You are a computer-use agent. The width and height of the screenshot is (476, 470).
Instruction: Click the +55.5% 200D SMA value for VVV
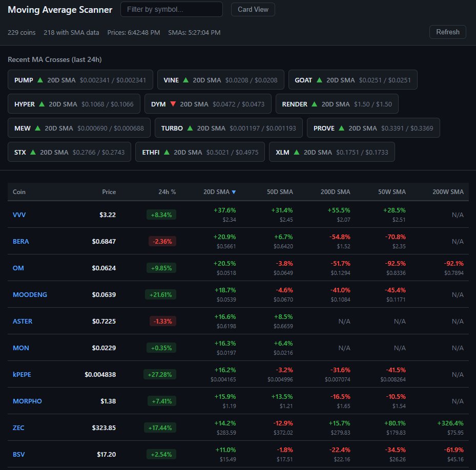[x=339, y=210]
